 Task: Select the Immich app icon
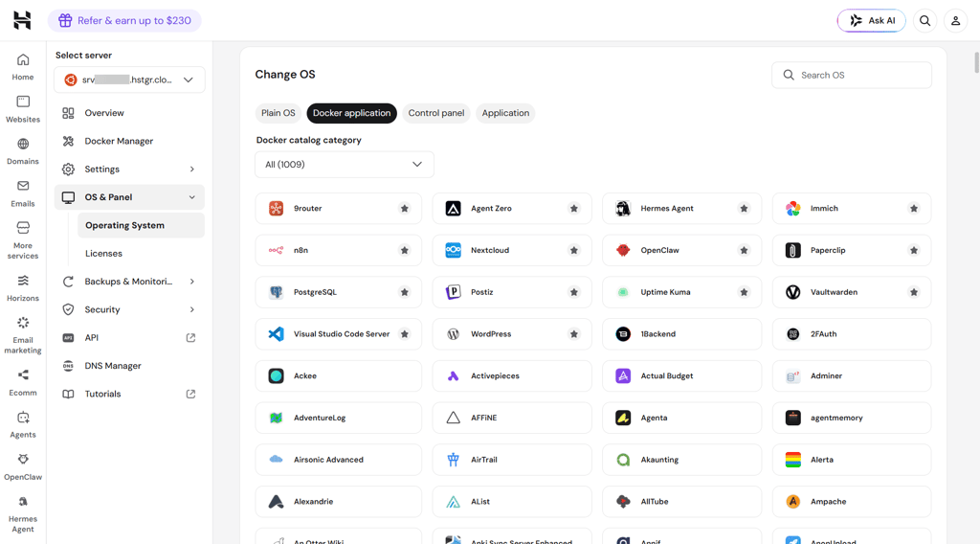793,208
